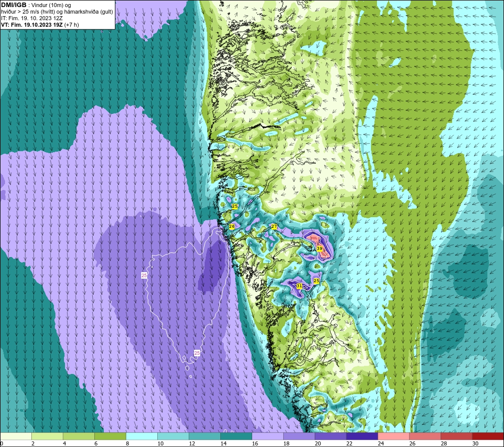The height and width of the screenshot is (447, 504).
Task: Pick the lavender 16–18 m/s legend swatch
Action: point(268,436)
